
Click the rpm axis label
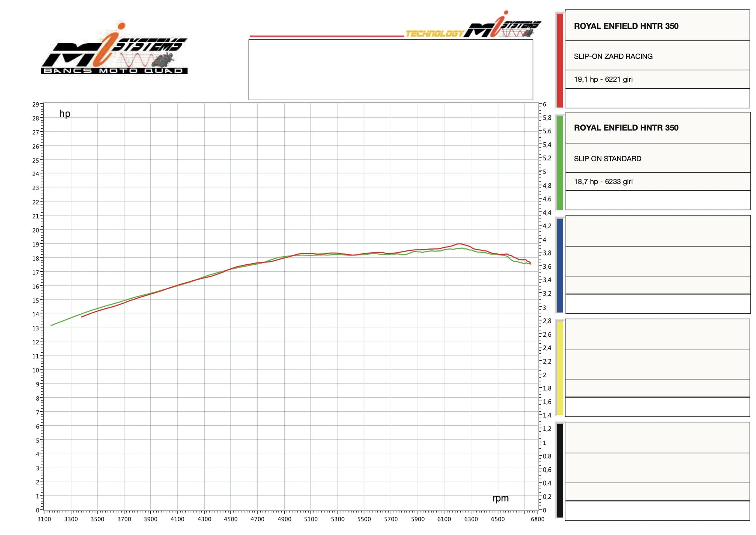click(500, 498)
